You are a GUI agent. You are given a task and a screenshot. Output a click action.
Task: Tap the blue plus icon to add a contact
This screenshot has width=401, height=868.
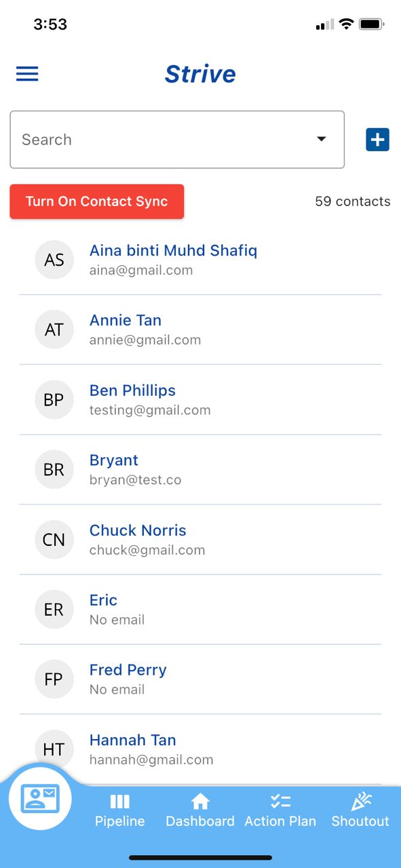click(377, 139)
